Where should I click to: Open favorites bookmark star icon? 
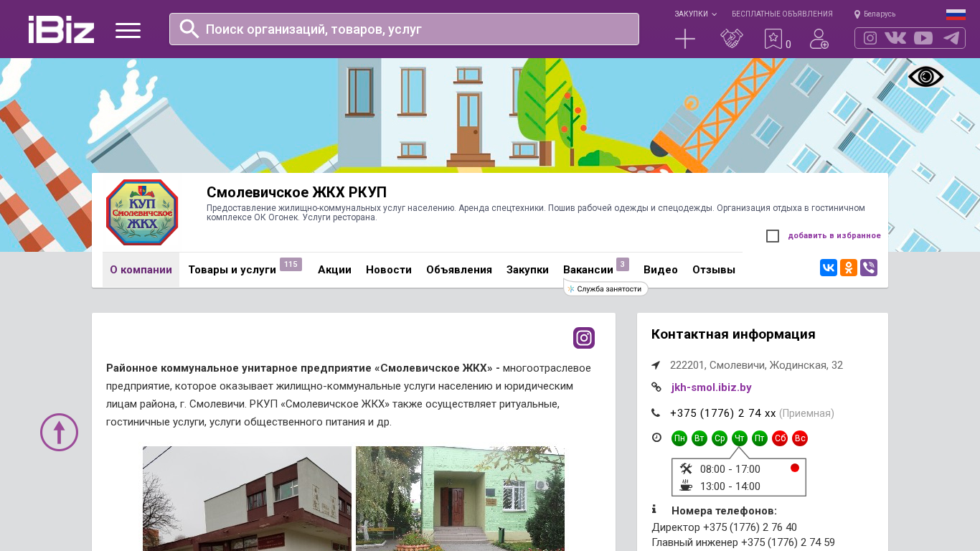(x=773, y=39)
